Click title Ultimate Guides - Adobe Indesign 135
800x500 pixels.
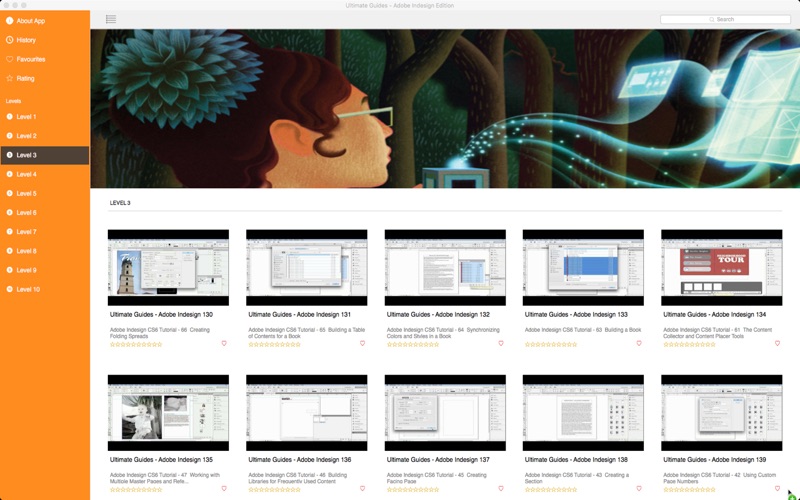(x=161, y=460)
